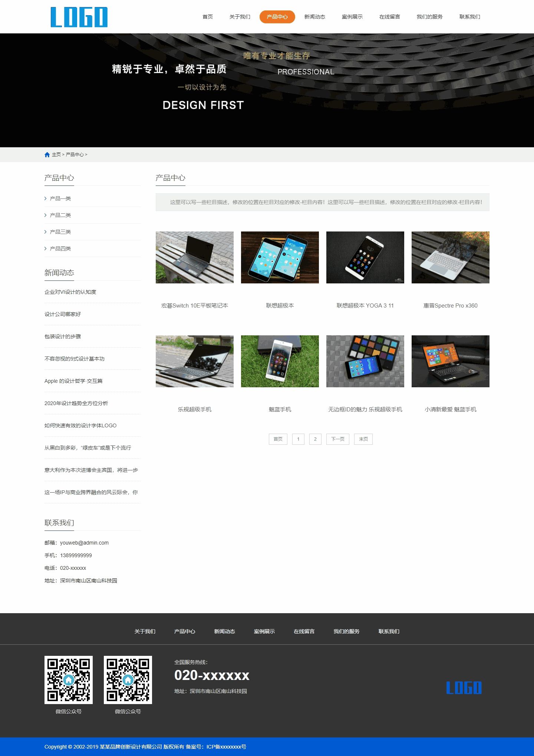The width and height of the screenshot is (534, 756).
Task: View the 魅蓝手机 photo on grass
Action: [280, 361]
